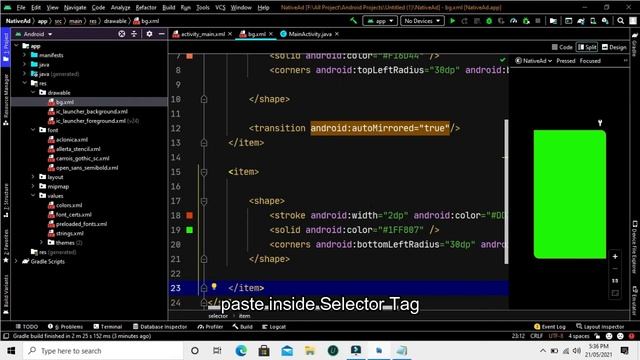Open the app run configuration dropdown
The image size is (640, 360).
(380, 21)
